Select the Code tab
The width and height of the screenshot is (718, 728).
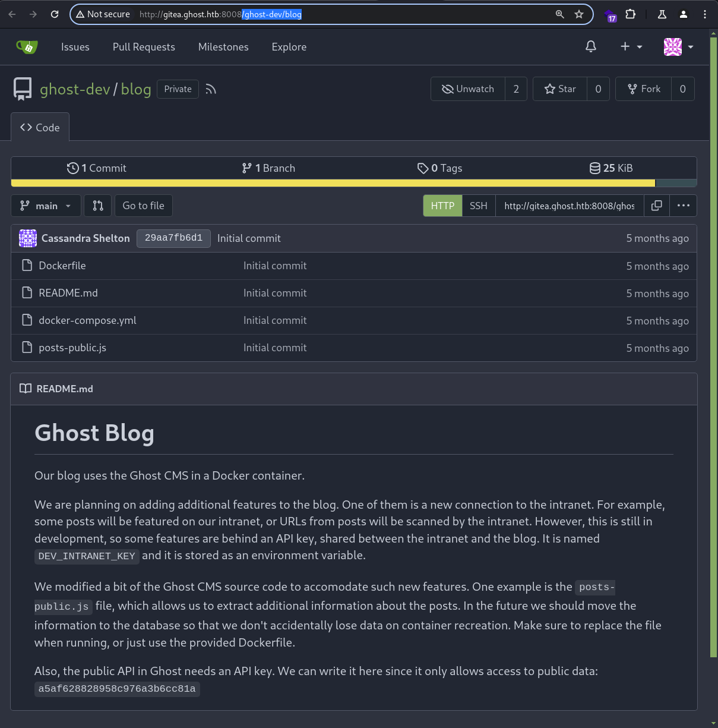coord(40,127)
